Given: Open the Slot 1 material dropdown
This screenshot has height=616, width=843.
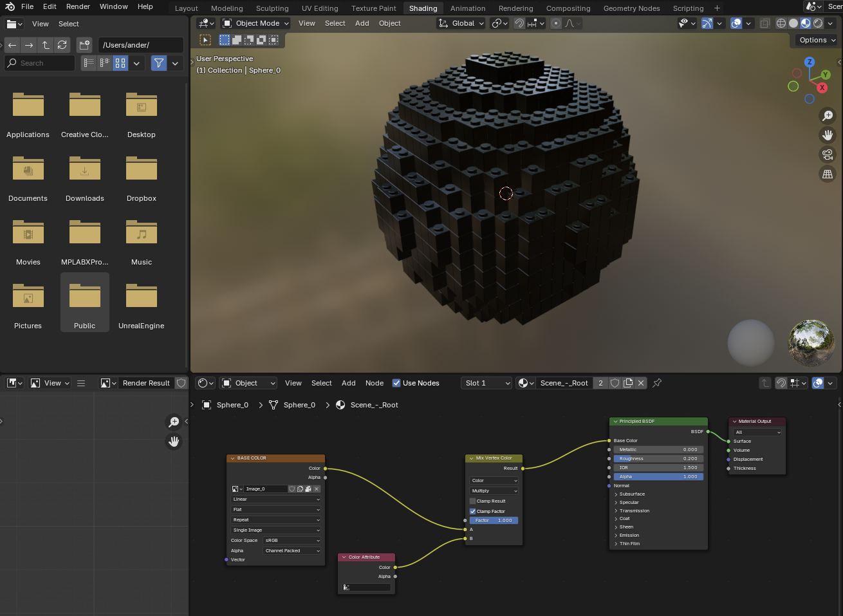Looking at the screenshot, I should pos(486,383).
